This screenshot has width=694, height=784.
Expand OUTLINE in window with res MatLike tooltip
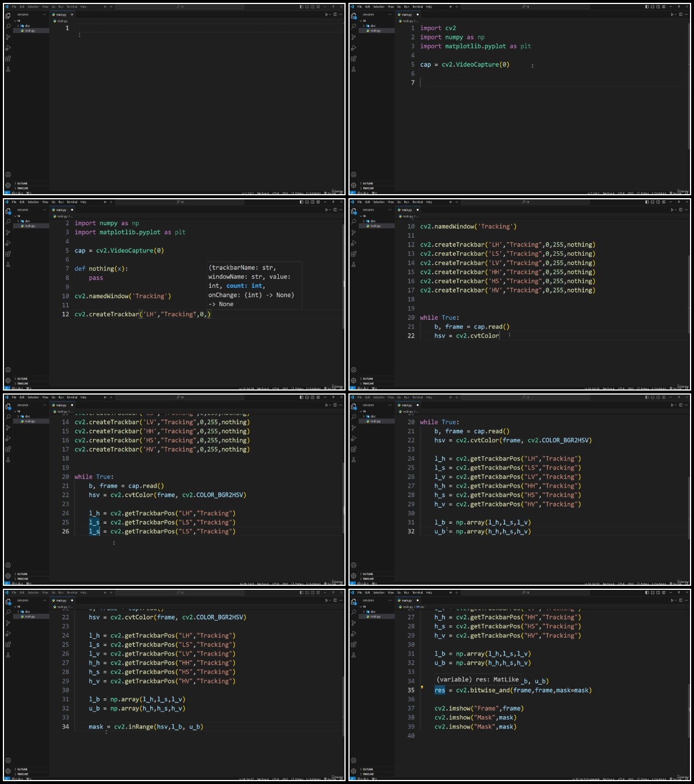pyautogui.click(x=368, y=770)
